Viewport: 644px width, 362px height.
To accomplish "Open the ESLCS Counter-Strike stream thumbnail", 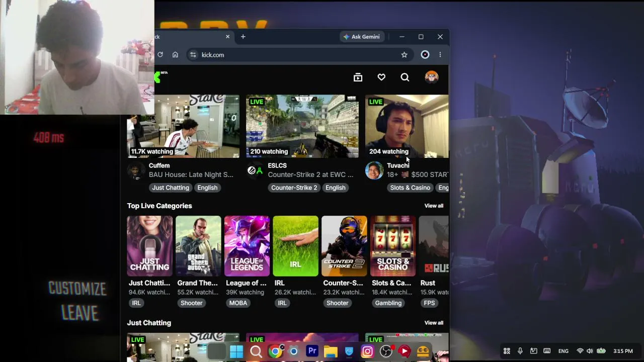I will pyautogui.click(x=302, y=126).
